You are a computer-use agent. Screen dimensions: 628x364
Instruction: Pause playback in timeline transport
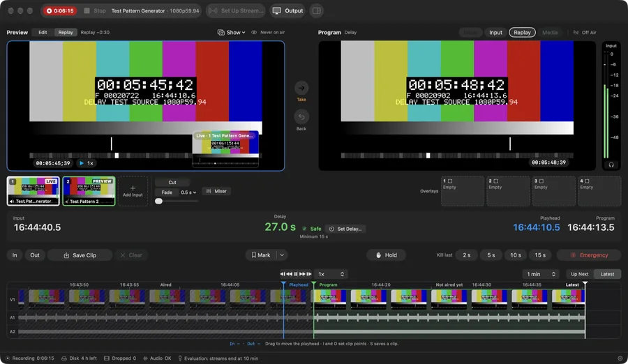click(x=296, y=274)
